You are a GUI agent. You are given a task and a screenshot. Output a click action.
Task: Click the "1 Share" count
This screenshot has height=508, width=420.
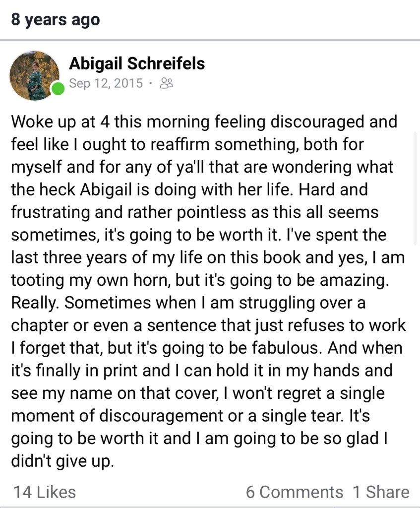pos(381,492)
